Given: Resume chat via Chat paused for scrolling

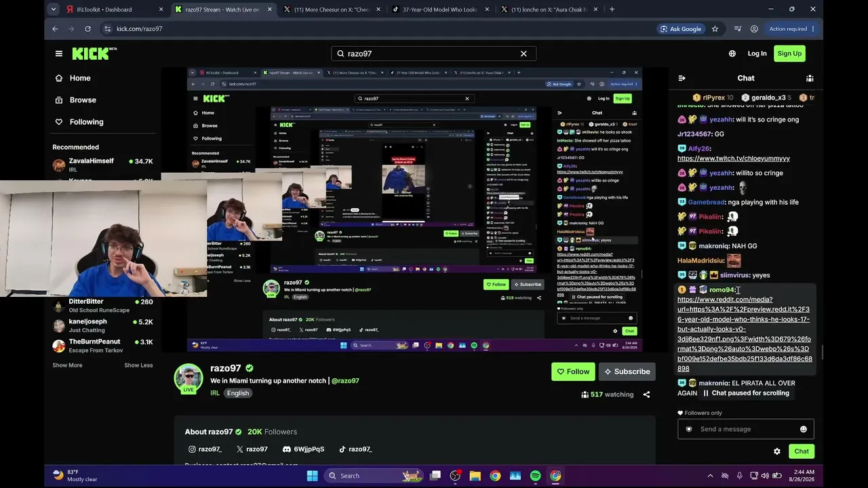Looking at the screenshot, I should 746,393.
